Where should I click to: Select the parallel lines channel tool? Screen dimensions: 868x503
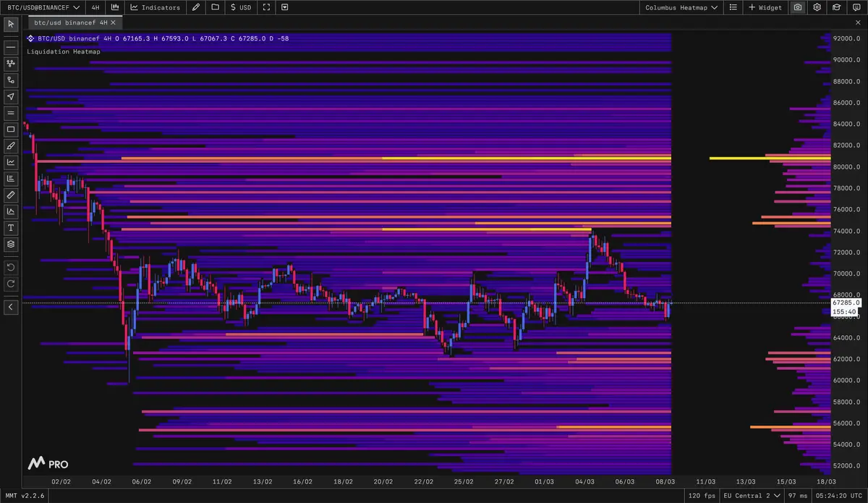pyautogui.click(x=11, y=113)
